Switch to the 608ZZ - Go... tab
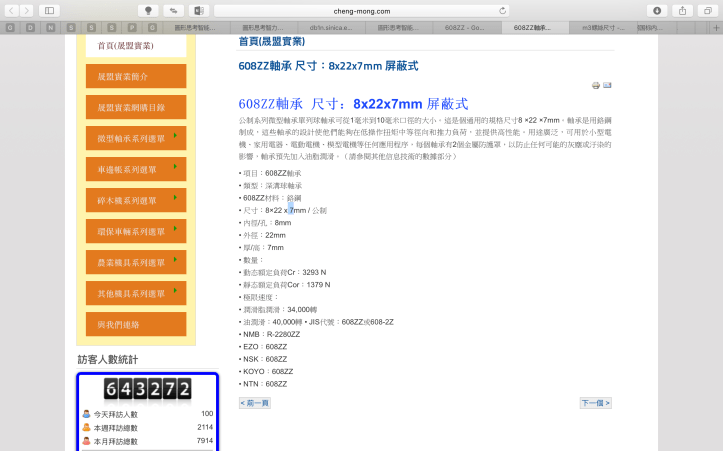 click(465, 28)
